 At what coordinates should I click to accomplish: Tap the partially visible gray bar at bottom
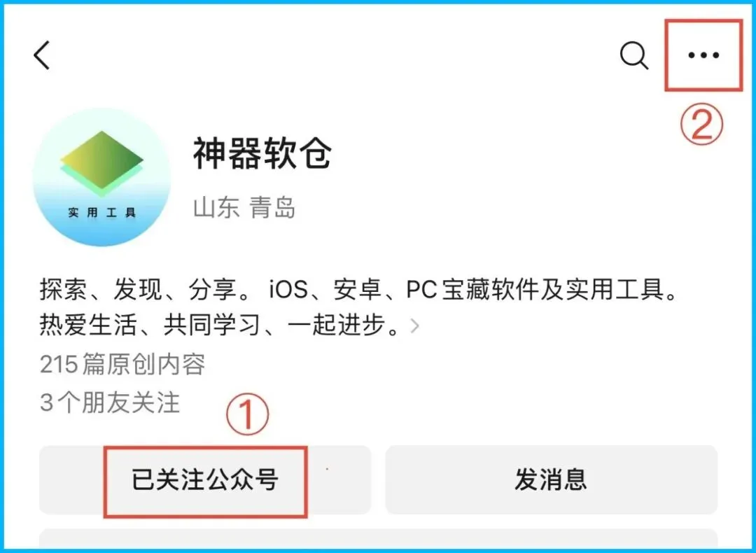click(x=379, y=538)
